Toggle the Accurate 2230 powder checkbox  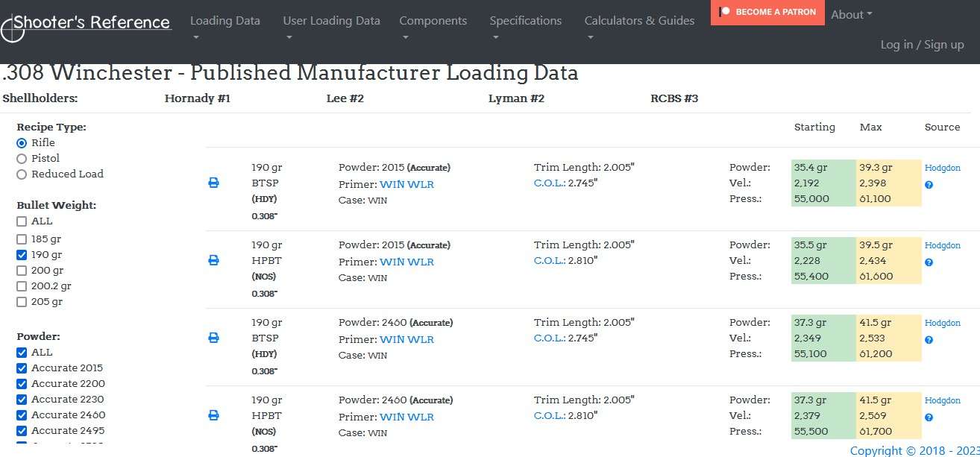22,399
